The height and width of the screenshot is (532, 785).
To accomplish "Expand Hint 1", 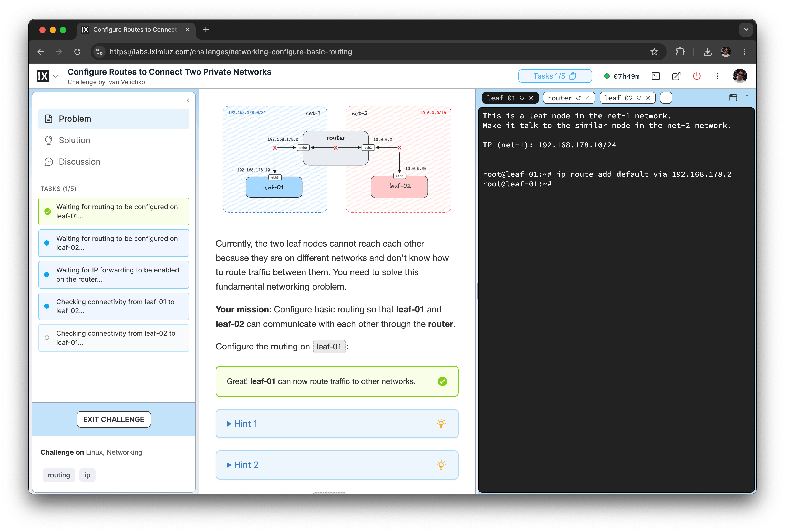I will click(337, 424).
